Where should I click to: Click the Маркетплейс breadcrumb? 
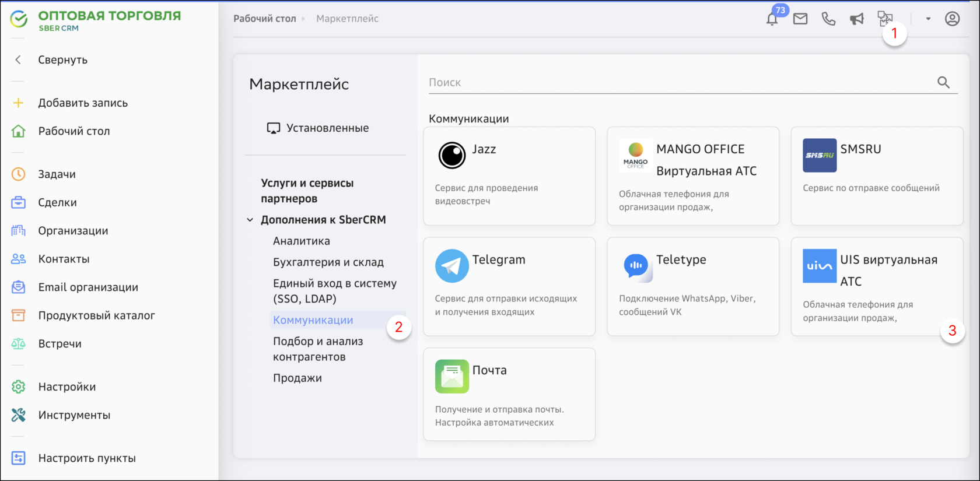[347, 19]
